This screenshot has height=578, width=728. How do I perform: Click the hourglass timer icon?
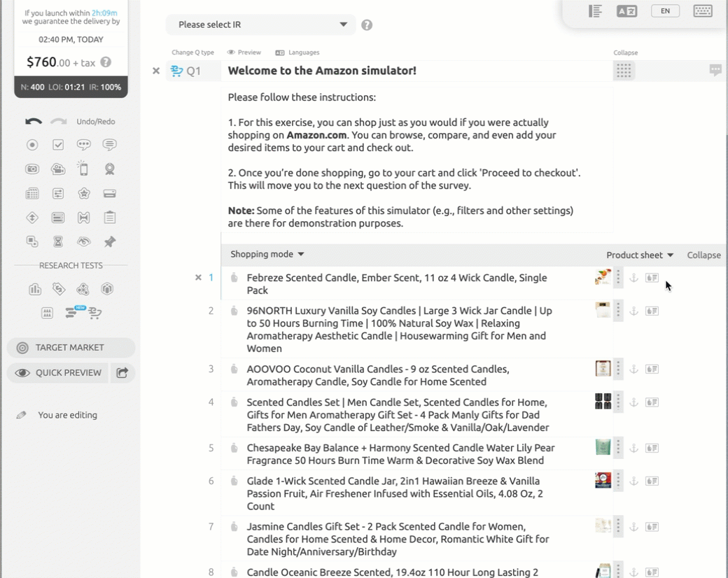[x=58, y=242]
